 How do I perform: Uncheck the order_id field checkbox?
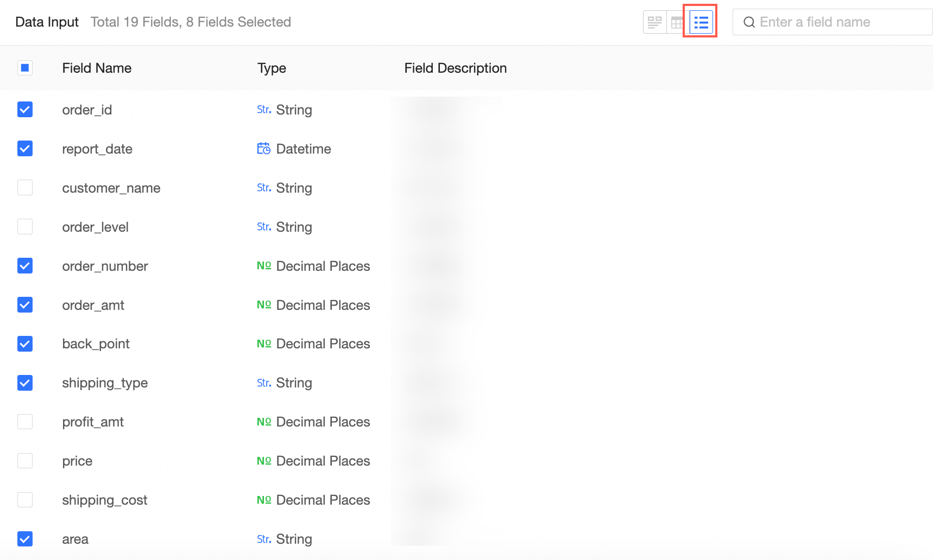pos(25,110)
